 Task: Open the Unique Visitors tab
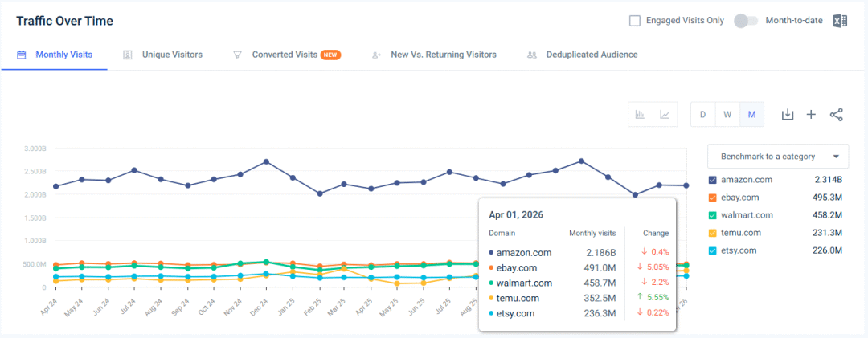pyautogui.click(x=162, y=55)
